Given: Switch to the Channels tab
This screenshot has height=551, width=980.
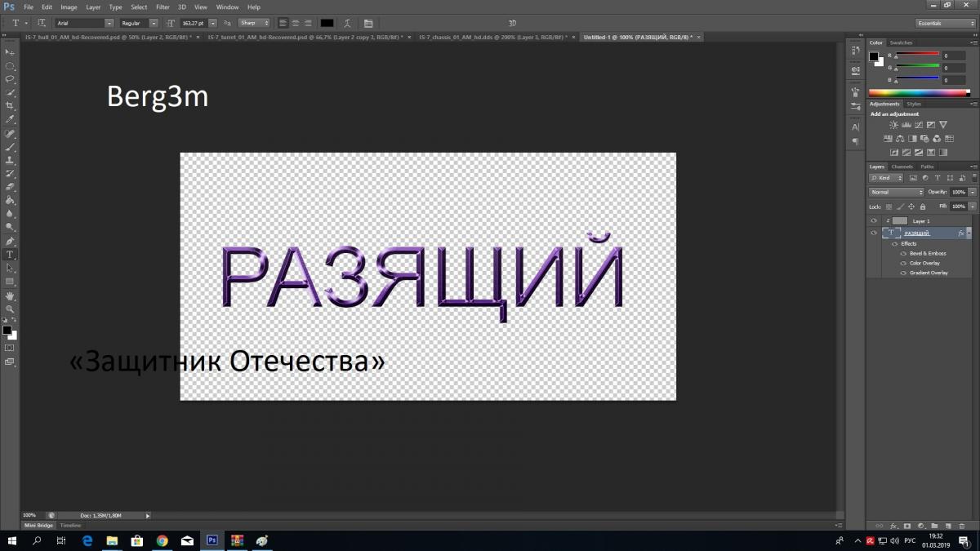Looking at the screenshot, I should [x=902, y=167].
